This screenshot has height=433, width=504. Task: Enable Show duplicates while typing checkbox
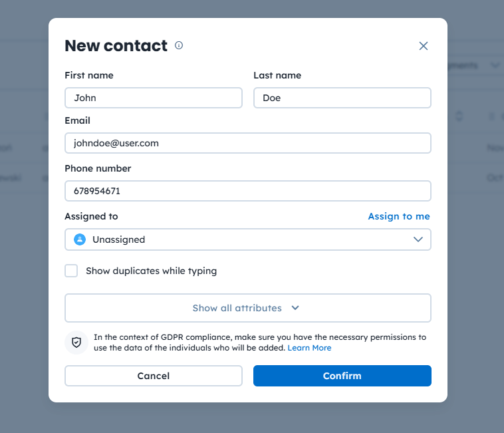point(71,271)
